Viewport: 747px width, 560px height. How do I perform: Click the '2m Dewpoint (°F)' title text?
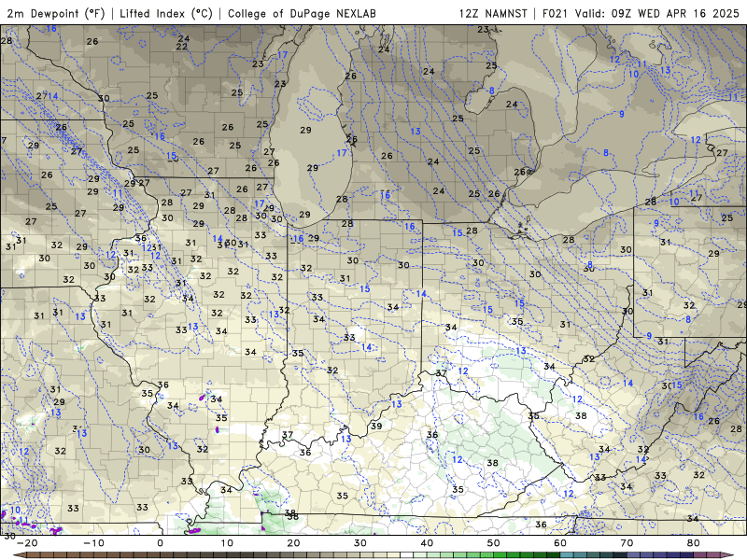(x=56, y=13)
